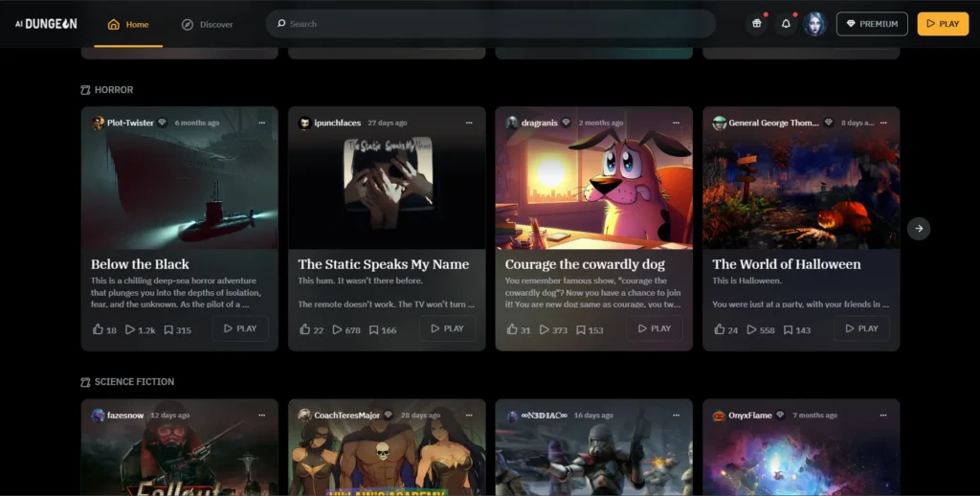Open more options on The World of Halloween

(x=883, y=123)
